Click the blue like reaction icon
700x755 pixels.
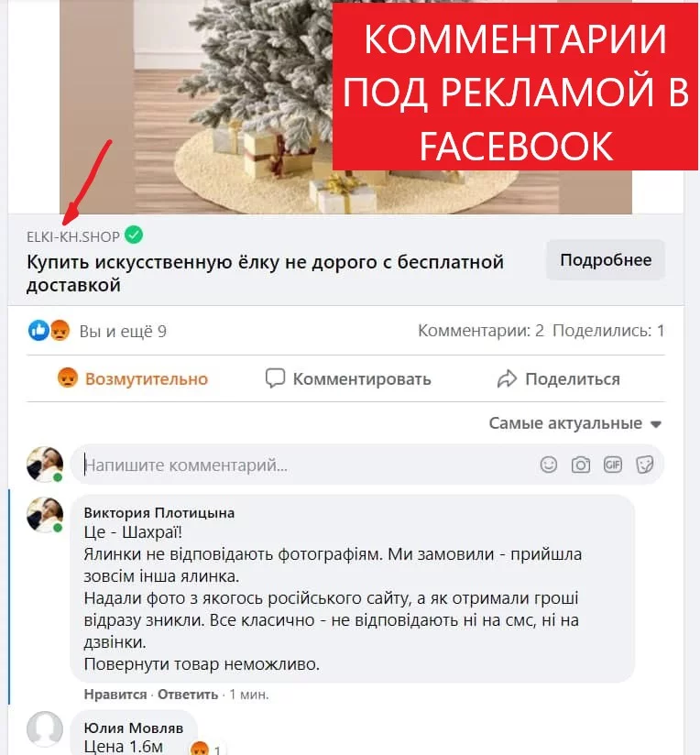coord(38,331)
